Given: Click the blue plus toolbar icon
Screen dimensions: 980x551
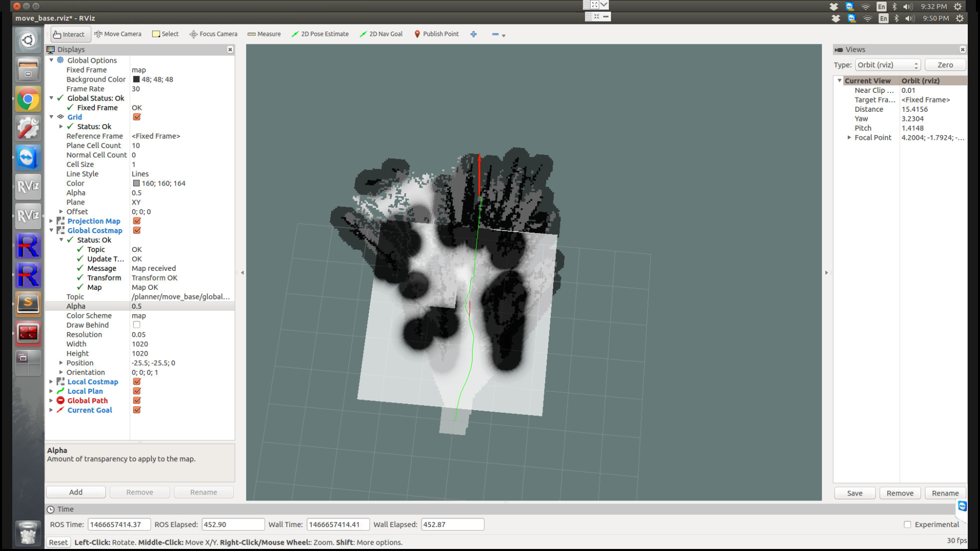Looking at the screenshot, I should (x=474, y=34).
